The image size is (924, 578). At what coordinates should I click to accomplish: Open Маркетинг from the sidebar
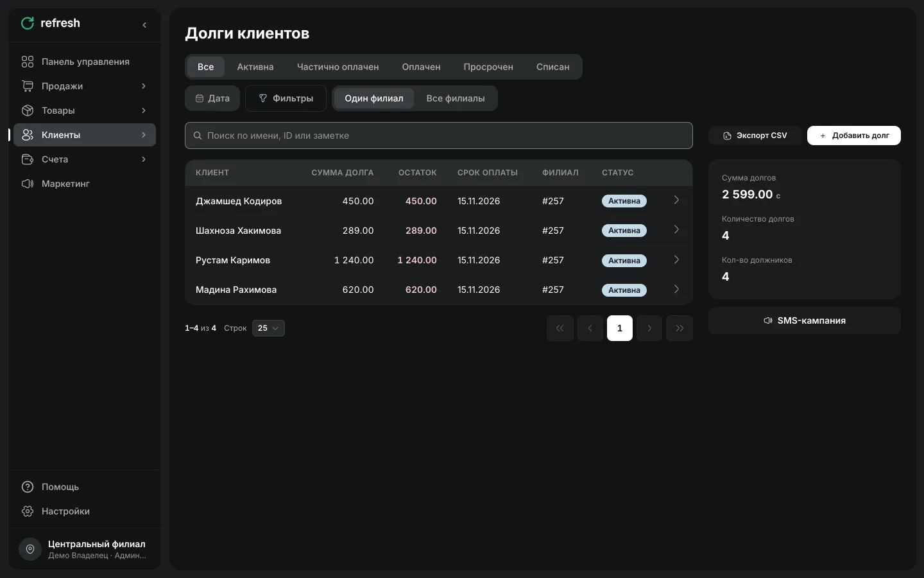coord(85,184)
